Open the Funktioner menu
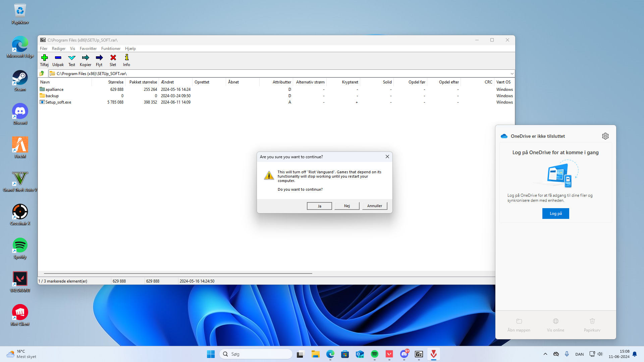Screen dimensions: 644x362 click(x=111, y=49)
